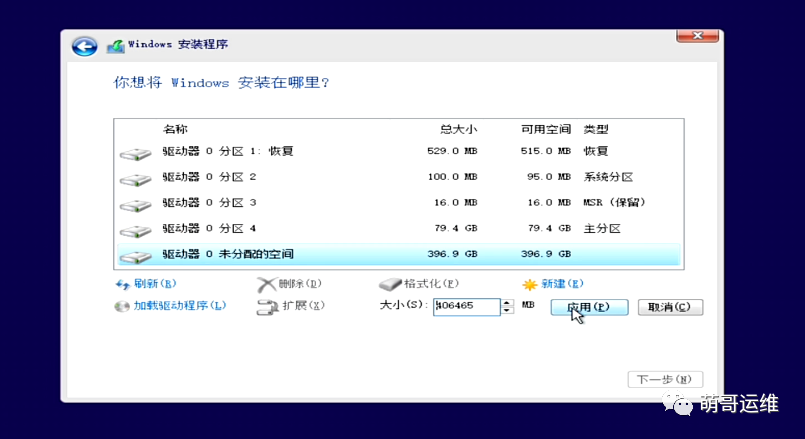805x439 pixels.
Task: Select row 驱动器 0 分区 3
Action: 399,203
